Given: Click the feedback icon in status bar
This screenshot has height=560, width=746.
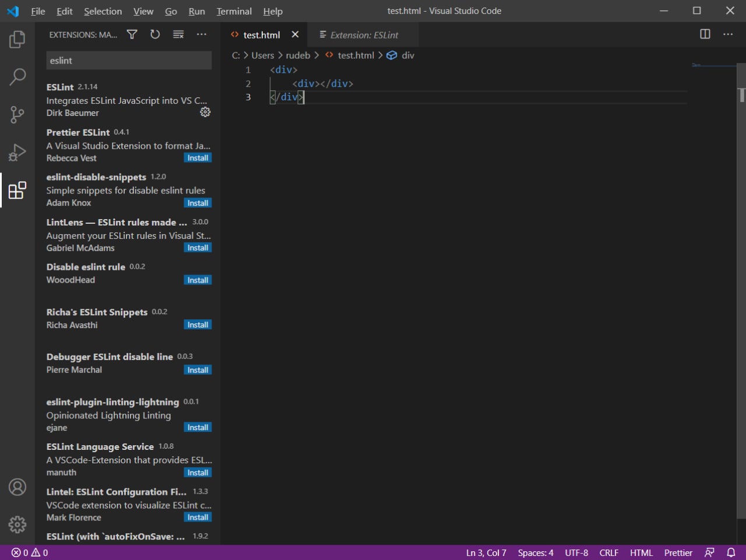Looking at the screenshot, I should coord(709,552).
